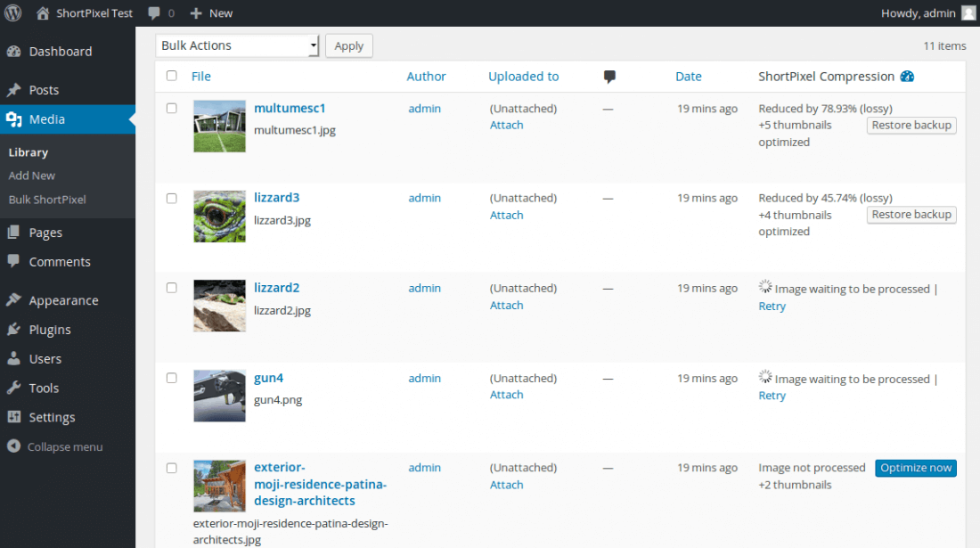Check the multumesc1 row checkbox

[172, 108]
